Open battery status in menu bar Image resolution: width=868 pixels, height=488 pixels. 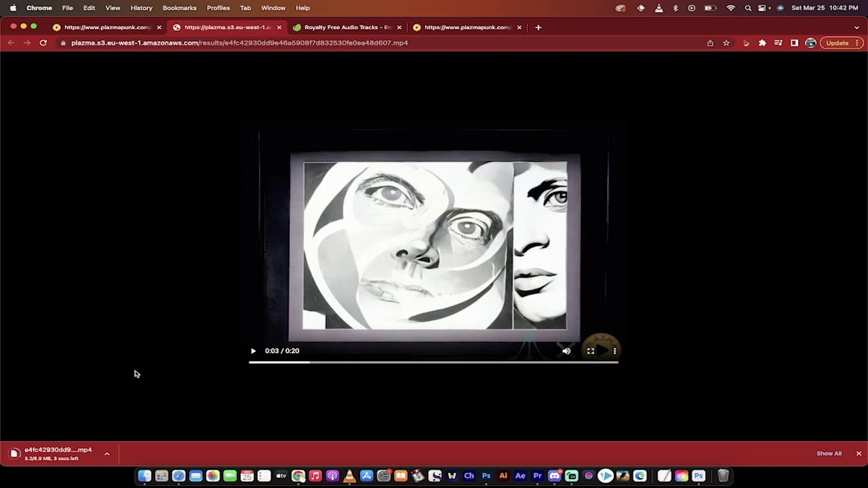coord(711,8)
